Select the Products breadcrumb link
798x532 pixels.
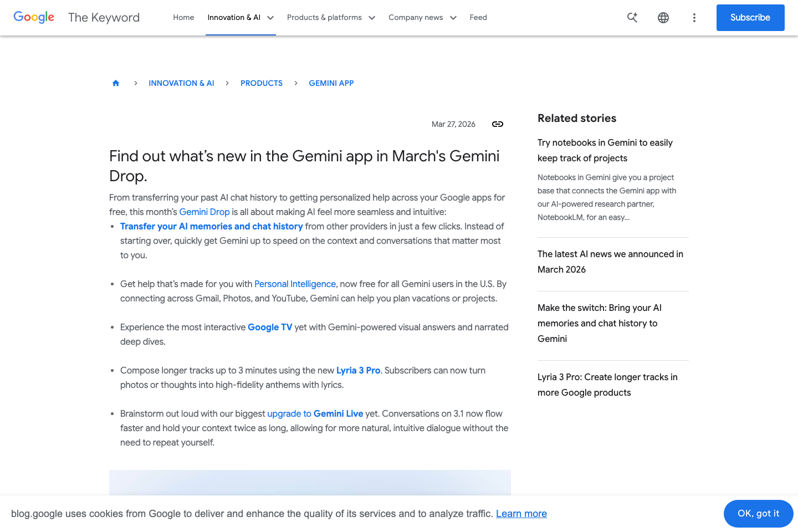(261, 83)
